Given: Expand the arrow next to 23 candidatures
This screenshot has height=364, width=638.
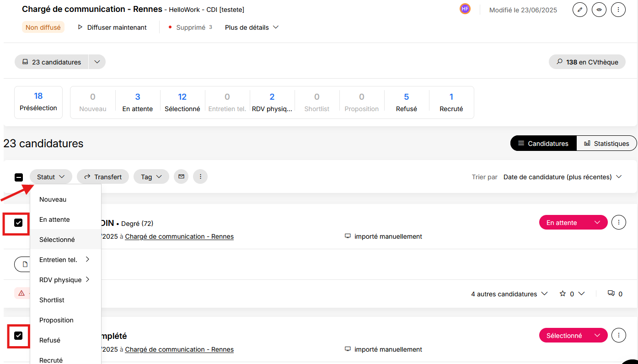Looking at the screenshot, I should click(97, 62).
